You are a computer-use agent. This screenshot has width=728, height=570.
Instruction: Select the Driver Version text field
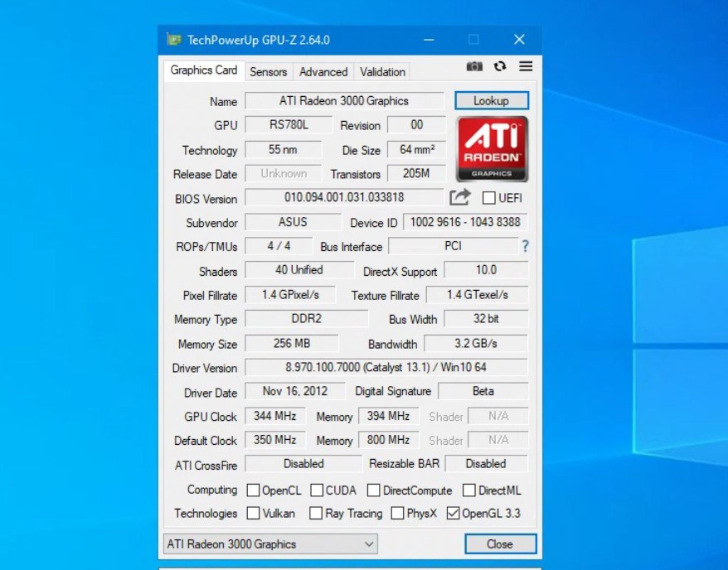click(x=386, y=367)
